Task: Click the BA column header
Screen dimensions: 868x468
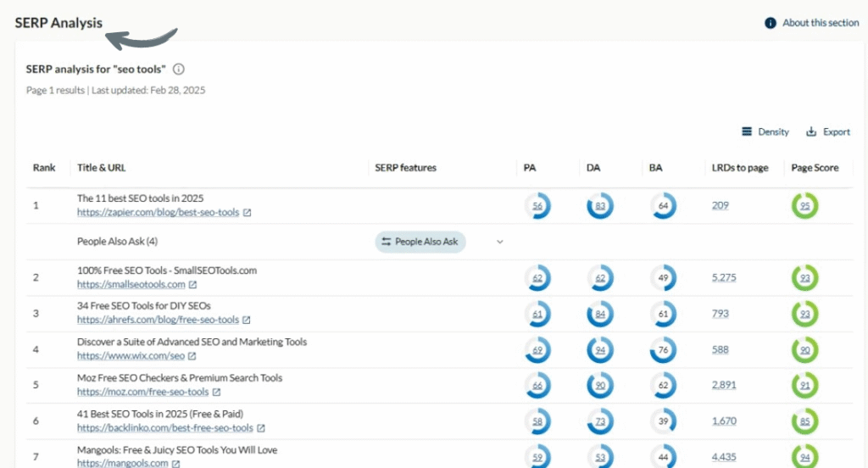Action: tap(655, 168)
